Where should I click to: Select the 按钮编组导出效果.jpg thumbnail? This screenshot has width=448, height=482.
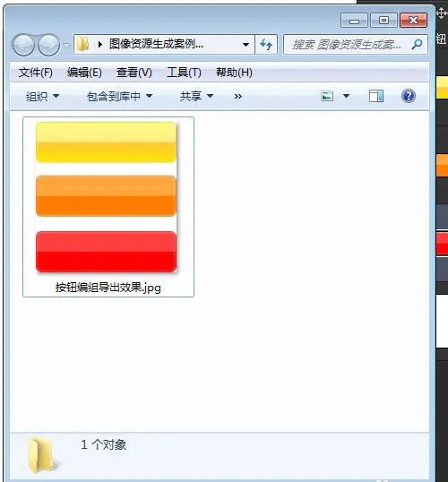coord(107,197)
